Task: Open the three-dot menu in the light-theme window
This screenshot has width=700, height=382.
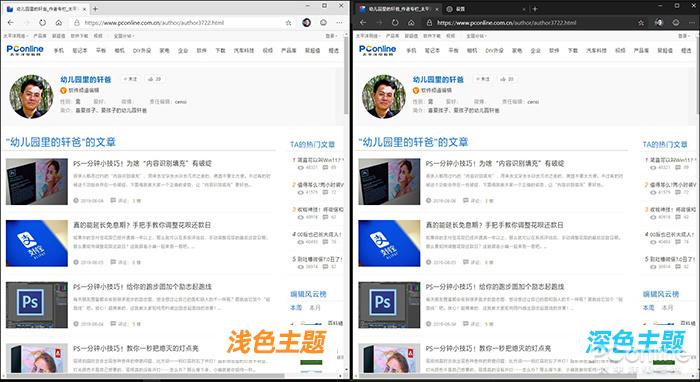Action: (x=340, y=23)
